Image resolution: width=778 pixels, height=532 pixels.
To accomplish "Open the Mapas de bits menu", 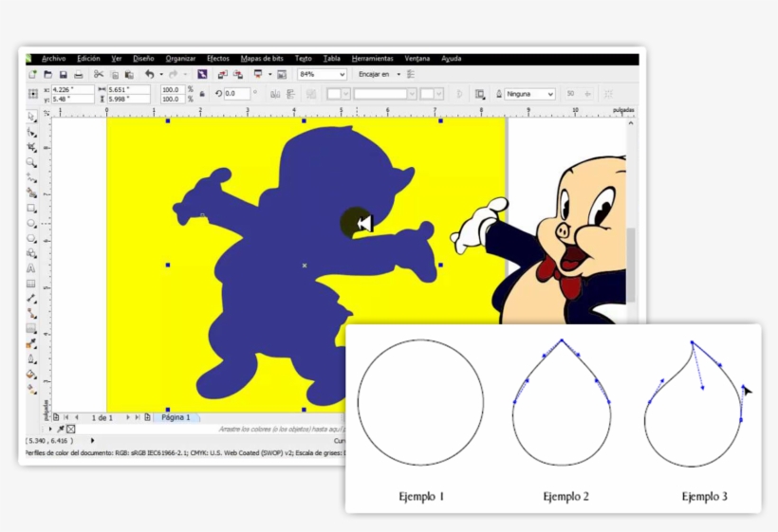I will click(262, 59).
